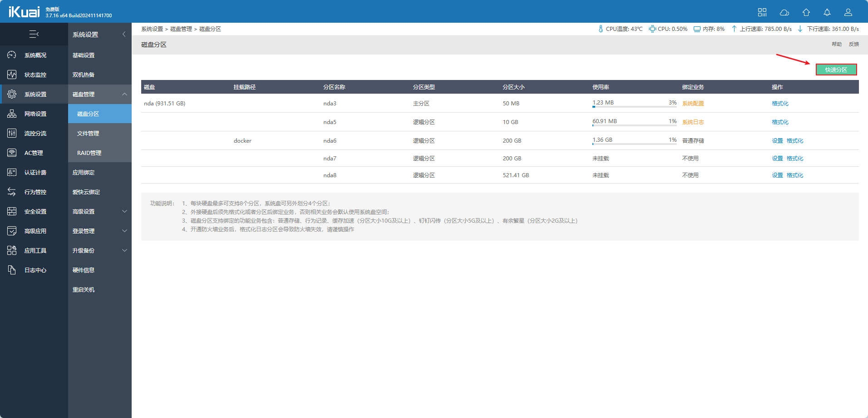
Task: Click the cloud icon in the top bar
Action: click(x=784, y=12)
